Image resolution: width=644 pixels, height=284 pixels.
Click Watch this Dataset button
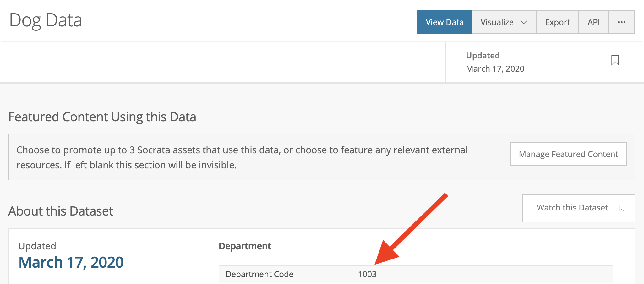click(578, 208)
